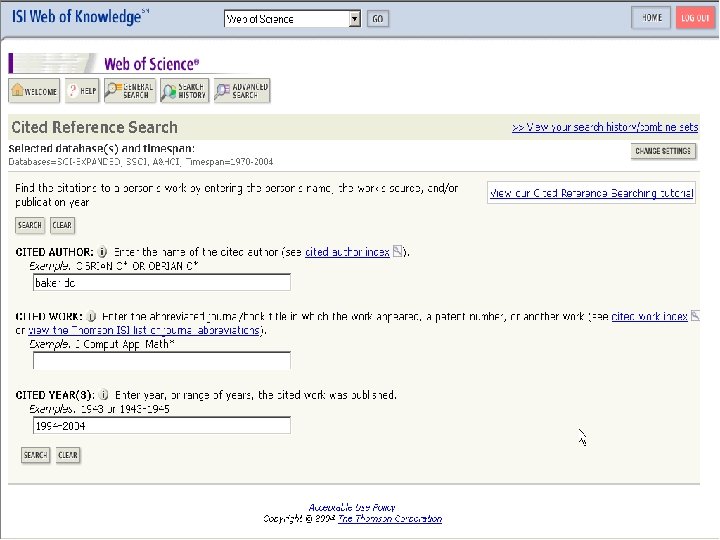Focus the Cited Author input field
Viewport: 720px width, 540px height.
(x=162, y=282)
